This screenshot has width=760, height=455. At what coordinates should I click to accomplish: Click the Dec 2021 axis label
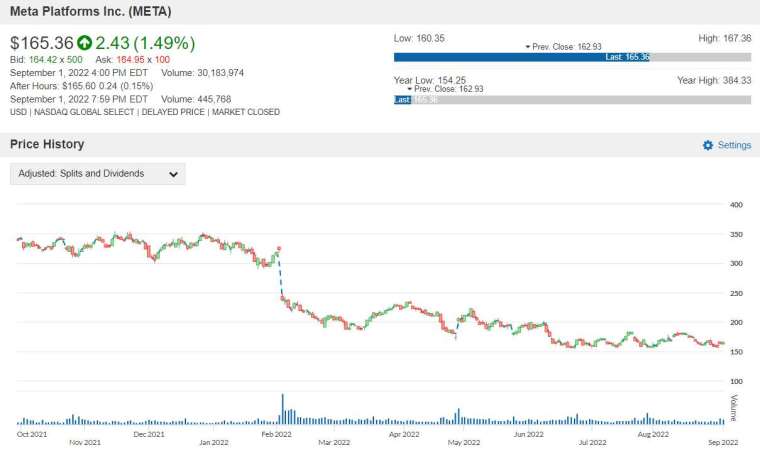point(149,434)
